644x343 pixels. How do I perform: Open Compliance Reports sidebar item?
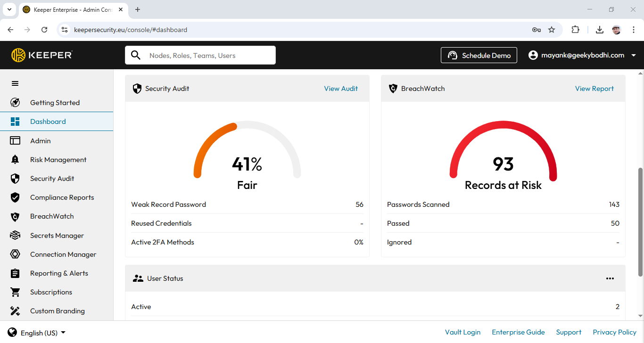[x=57, y=197]
